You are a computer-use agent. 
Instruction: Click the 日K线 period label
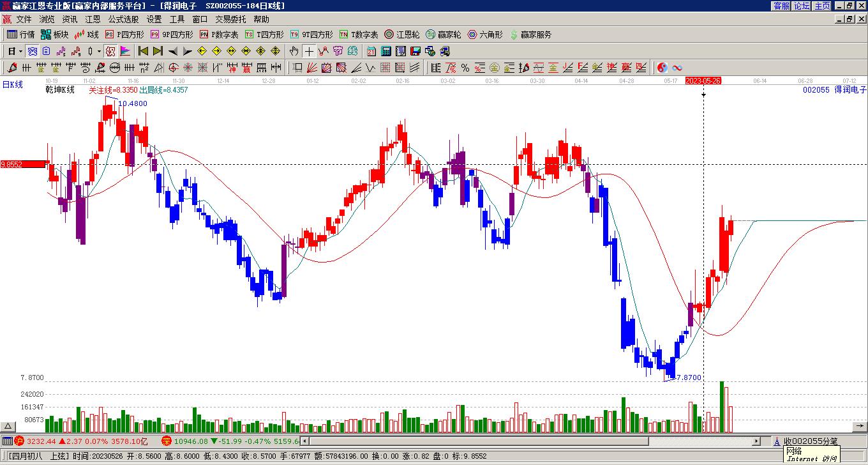12,84
